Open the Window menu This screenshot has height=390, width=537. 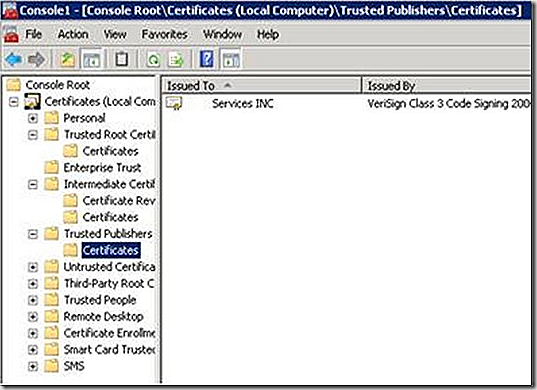(x=222, y=34)
